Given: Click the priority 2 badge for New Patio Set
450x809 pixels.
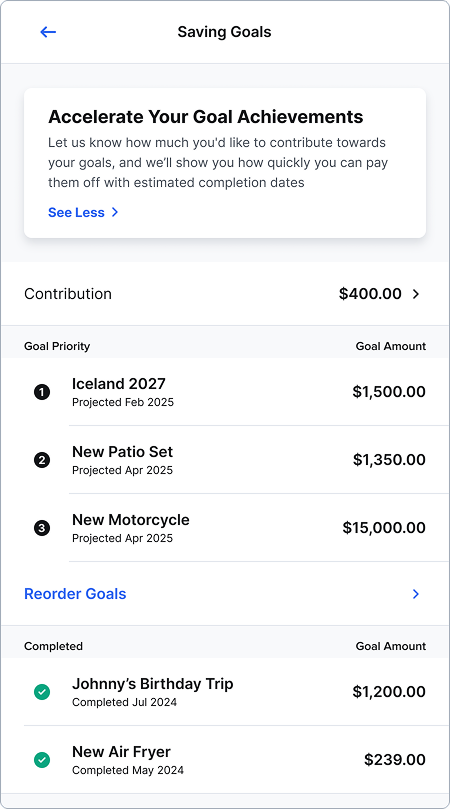Looking at the screenshot, I should pyautogui.click(x=42, y=460).
